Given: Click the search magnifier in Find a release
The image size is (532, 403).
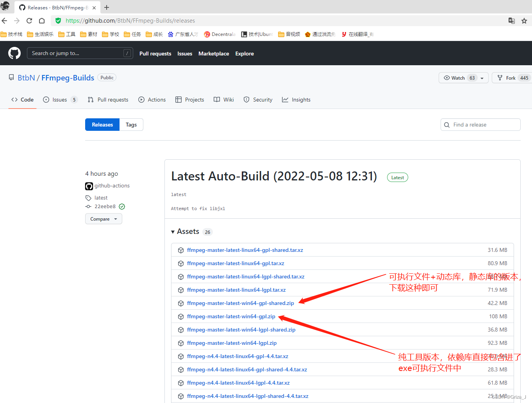Looking at the screenshot, I should (x=447, y=125).
